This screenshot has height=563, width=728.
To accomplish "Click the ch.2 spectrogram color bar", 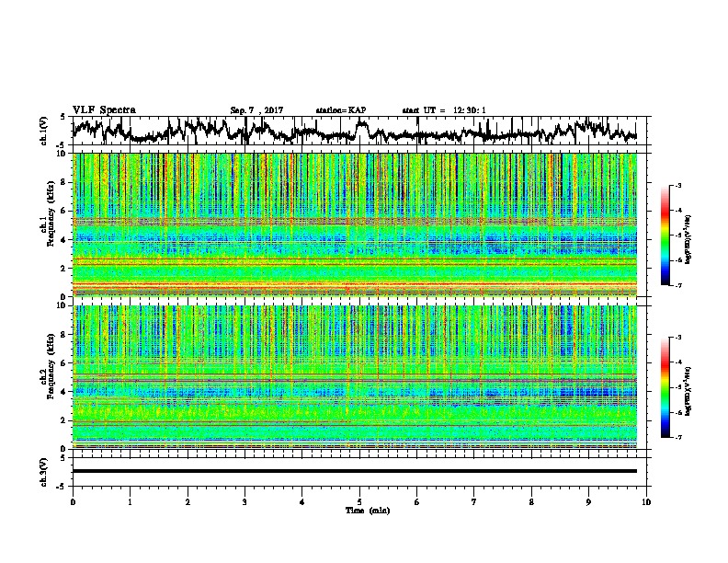I will [665, 387].
